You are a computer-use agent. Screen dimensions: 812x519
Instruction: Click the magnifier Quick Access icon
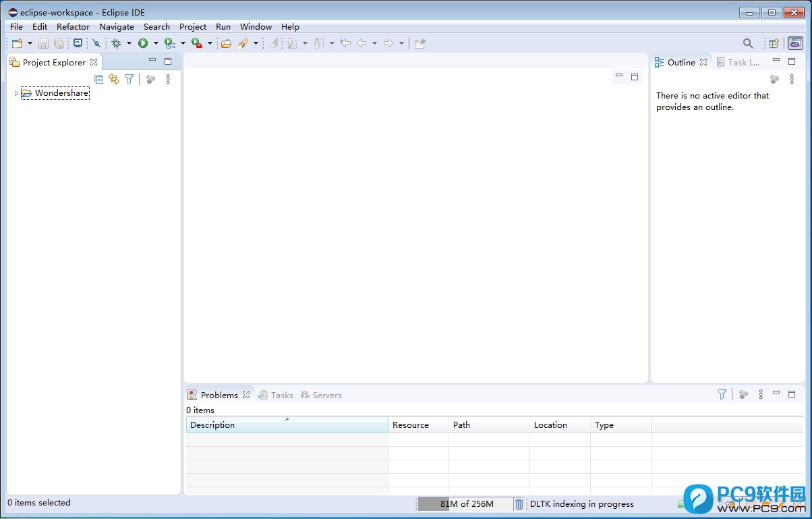coord(748,43)
